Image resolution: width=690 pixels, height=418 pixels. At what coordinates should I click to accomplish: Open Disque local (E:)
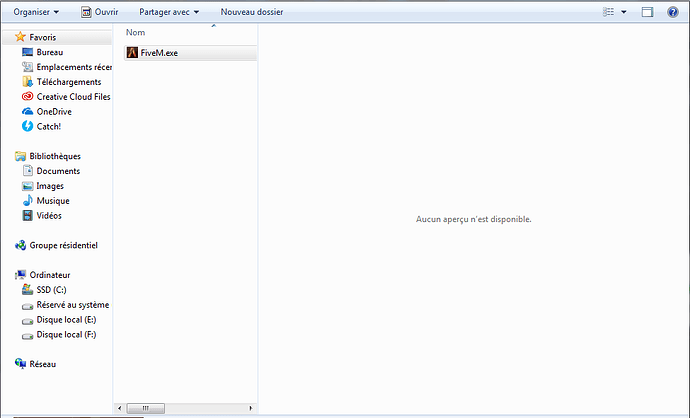click(x=66, y=320)
